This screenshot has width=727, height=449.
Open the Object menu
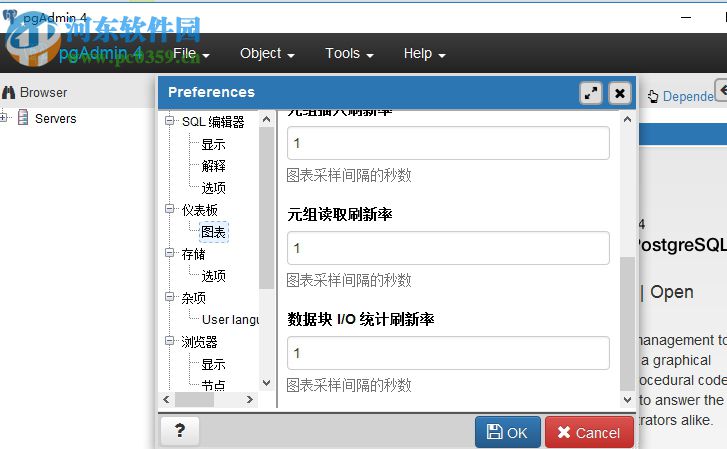point(267,54)
